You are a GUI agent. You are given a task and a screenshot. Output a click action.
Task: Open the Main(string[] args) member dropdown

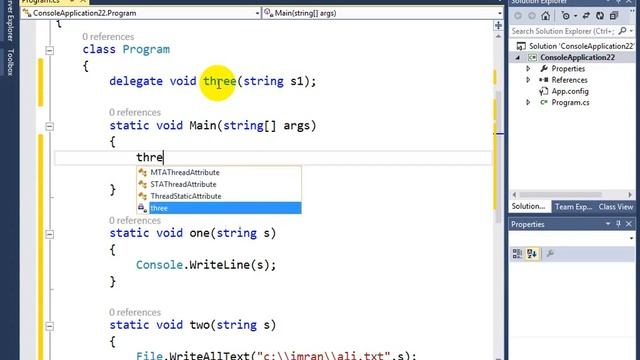499,13
